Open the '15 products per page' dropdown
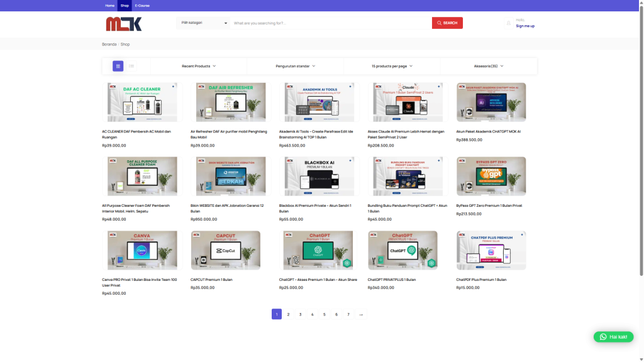 click(x=392, y=66)
